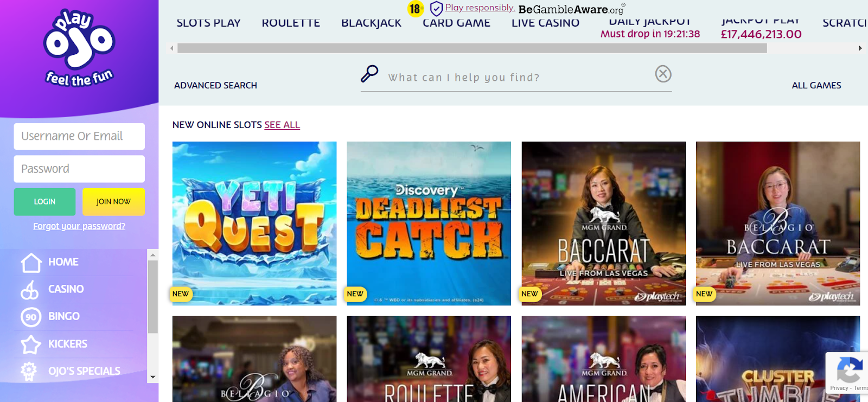Go to Casino in sidebar
The height and width of the screenshot is (402, 868).
66,289
